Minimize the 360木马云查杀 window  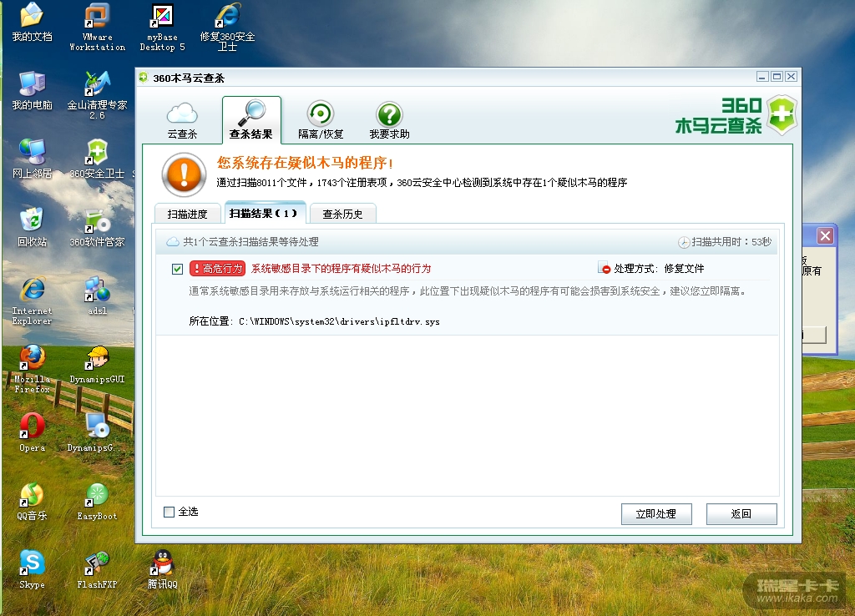[763, 76]
